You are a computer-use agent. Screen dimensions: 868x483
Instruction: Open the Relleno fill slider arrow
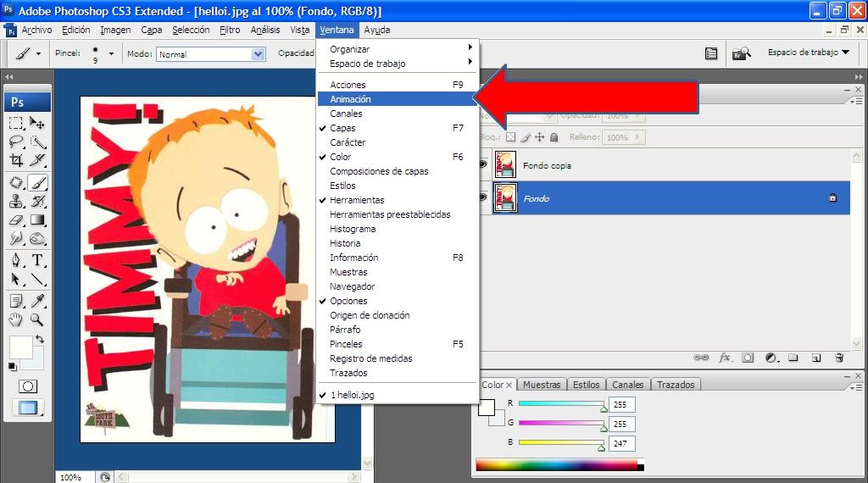tap(637, 136)
